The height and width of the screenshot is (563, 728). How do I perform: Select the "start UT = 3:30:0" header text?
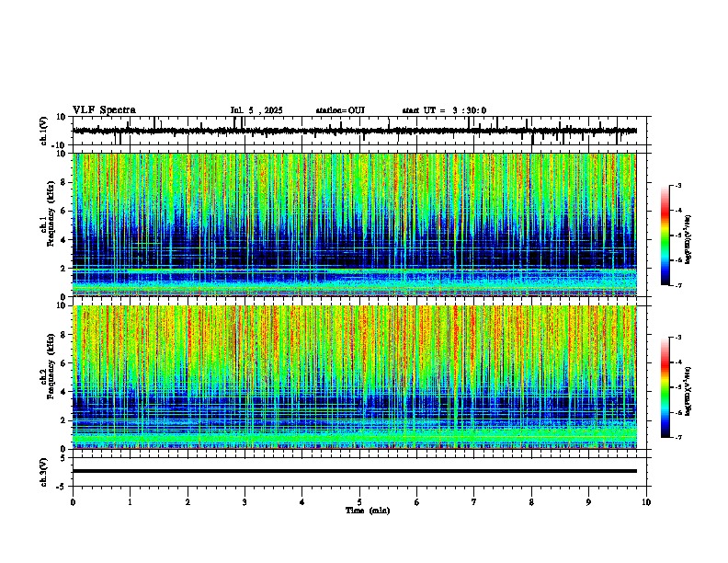pyautogui.click(x=444, y=110)
